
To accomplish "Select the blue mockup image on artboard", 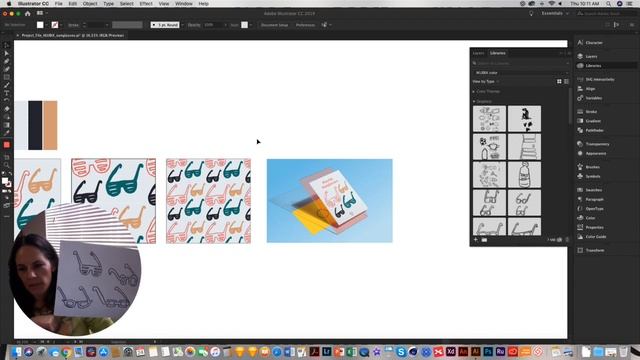I will 330,201.
